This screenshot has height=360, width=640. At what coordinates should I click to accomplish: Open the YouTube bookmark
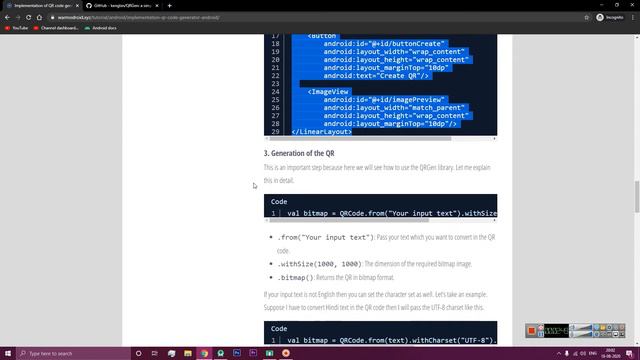[16, 28]
